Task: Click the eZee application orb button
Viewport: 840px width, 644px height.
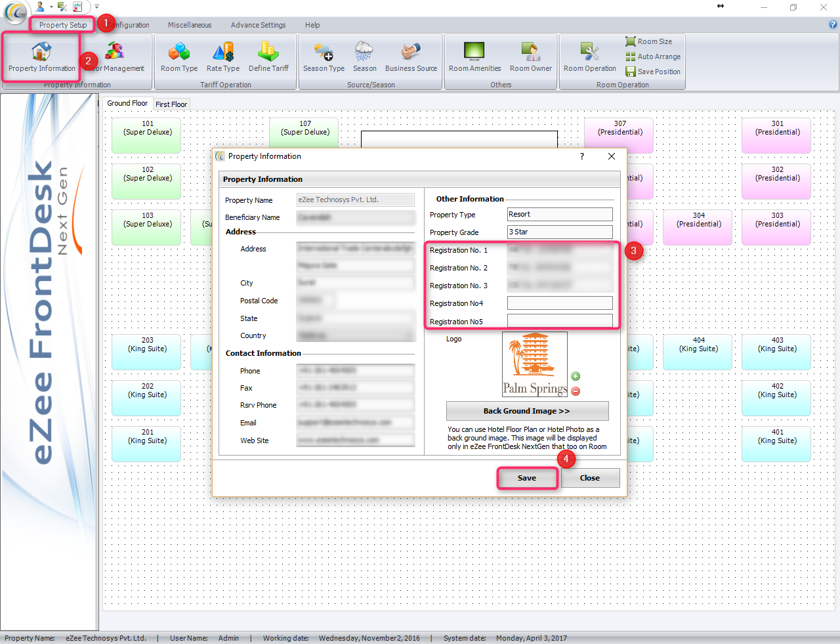Action: [15, 12]
